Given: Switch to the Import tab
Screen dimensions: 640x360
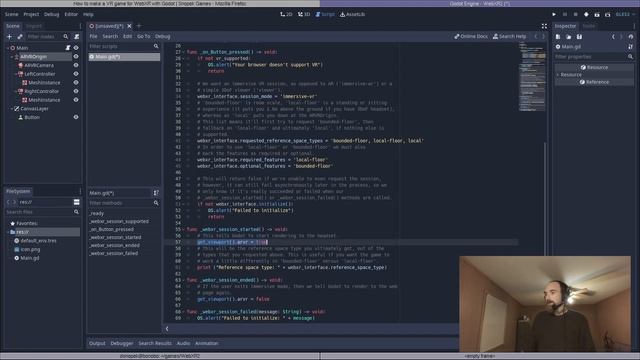Looking at the screenshot, I should tap(34, 26).
